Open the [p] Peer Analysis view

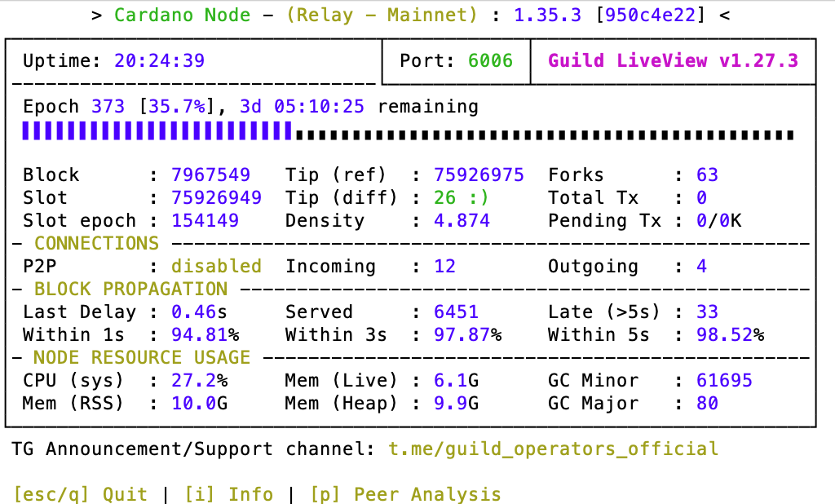(406, 494)
